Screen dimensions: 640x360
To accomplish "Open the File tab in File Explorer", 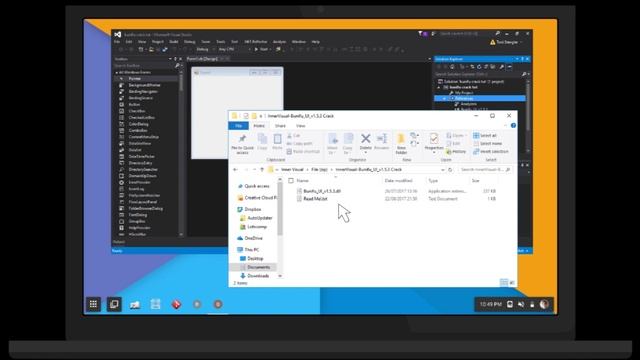I will click(x=238, y=126).
